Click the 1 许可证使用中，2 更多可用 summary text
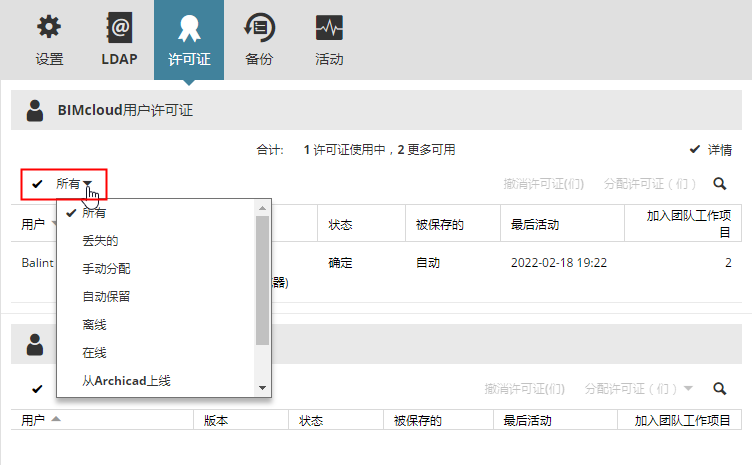Screen dimensions: 752x465 [x=379, y=150]
